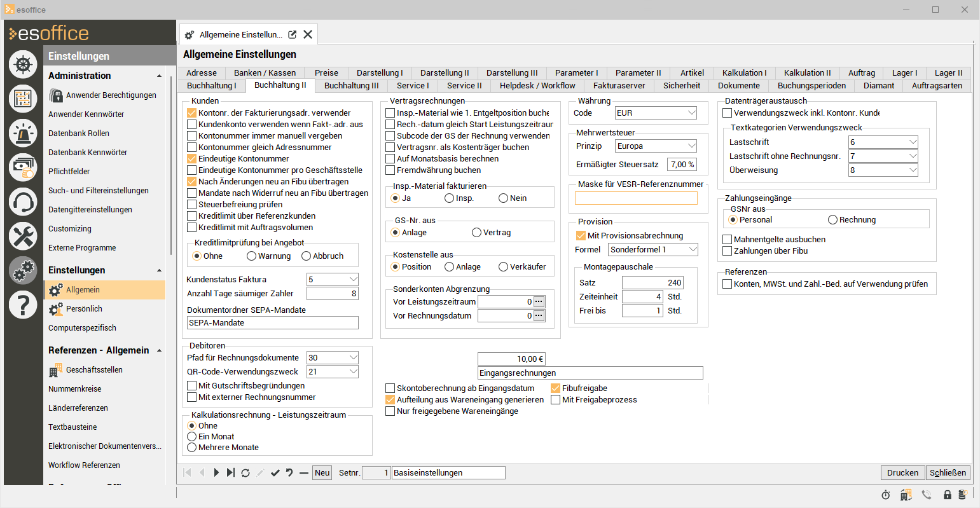Toggle Mit Provisionsabrechnung checkbox

click(581, 235)
